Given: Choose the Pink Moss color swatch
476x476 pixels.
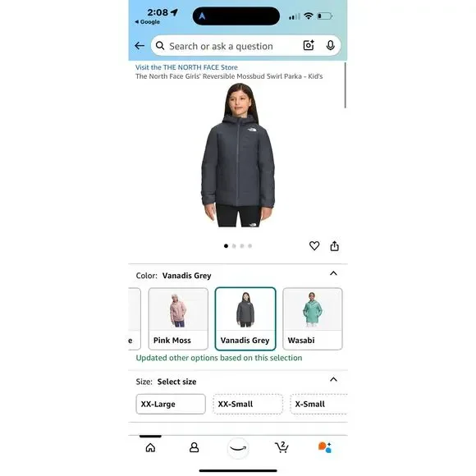Looking at the screenshot, I should (x=178, y=318).
